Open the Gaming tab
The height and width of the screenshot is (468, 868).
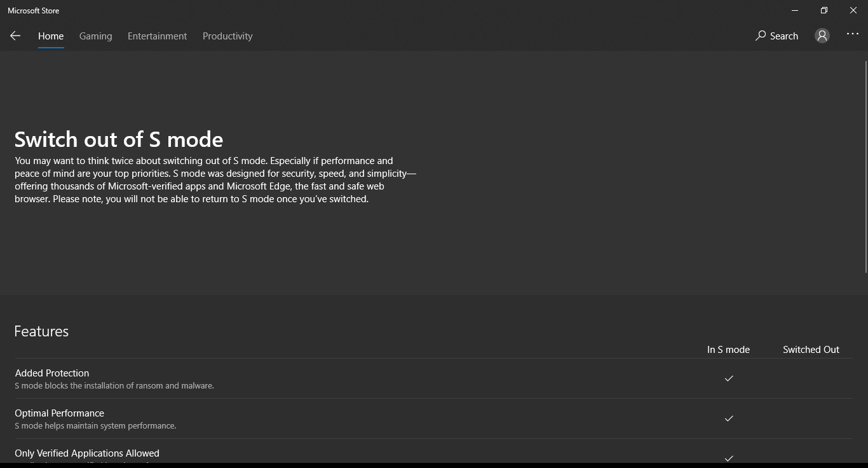(96, 36)
